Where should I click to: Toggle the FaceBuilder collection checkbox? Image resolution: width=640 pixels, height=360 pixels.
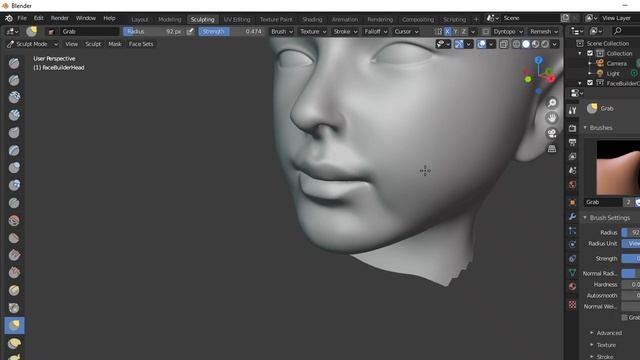[x=590, y=83]
